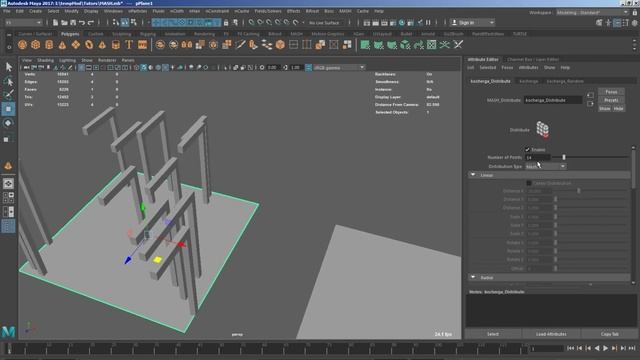
Task: Click the single perspective layout icon
Action: 8,184
